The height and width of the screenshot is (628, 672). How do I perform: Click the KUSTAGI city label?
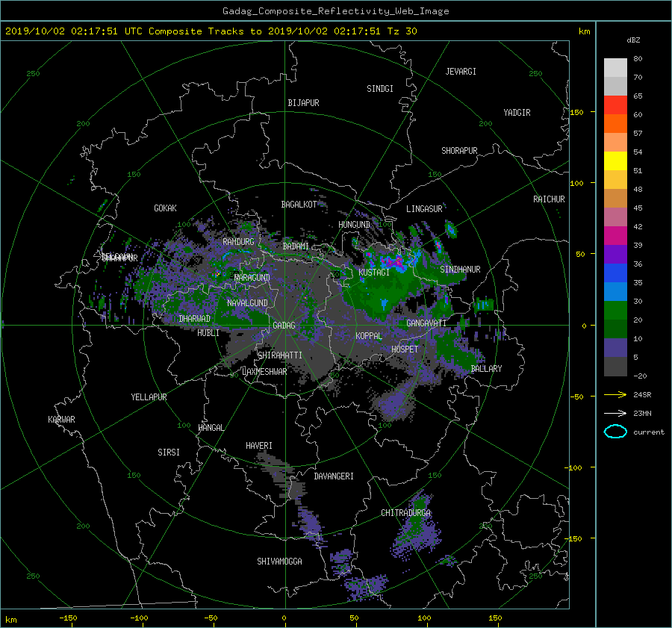coord(374,273)
